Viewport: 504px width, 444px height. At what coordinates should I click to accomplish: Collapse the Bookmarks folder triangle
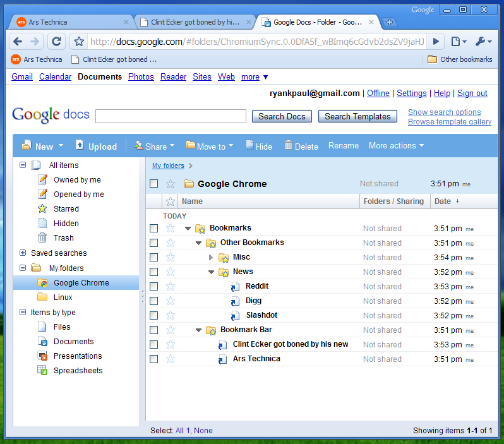coord(188,229)
